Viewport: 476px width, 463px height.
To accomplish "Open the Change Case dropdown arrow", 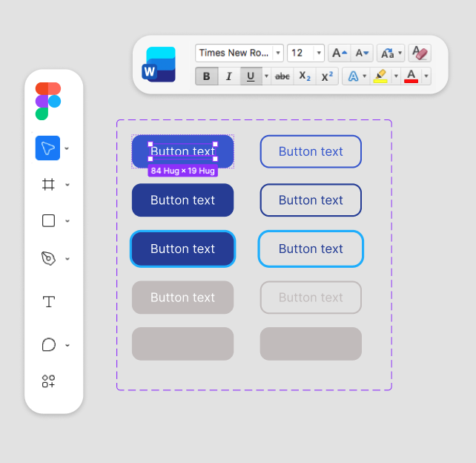I will pos(400,53).
